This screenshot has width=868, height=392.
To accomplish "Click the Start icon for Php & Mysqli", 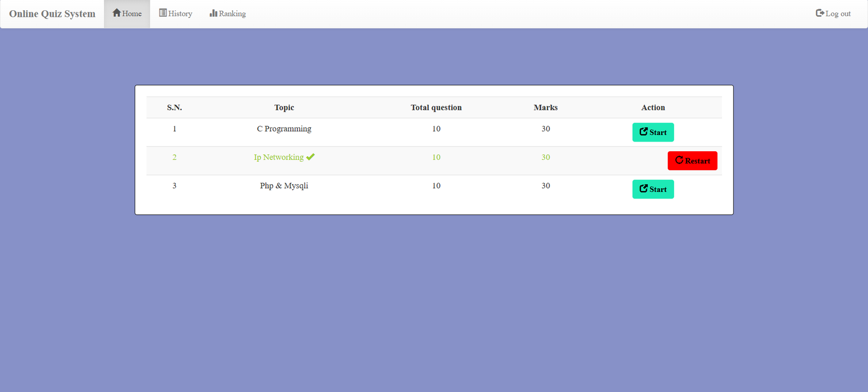I will click(x=643, y=189).
